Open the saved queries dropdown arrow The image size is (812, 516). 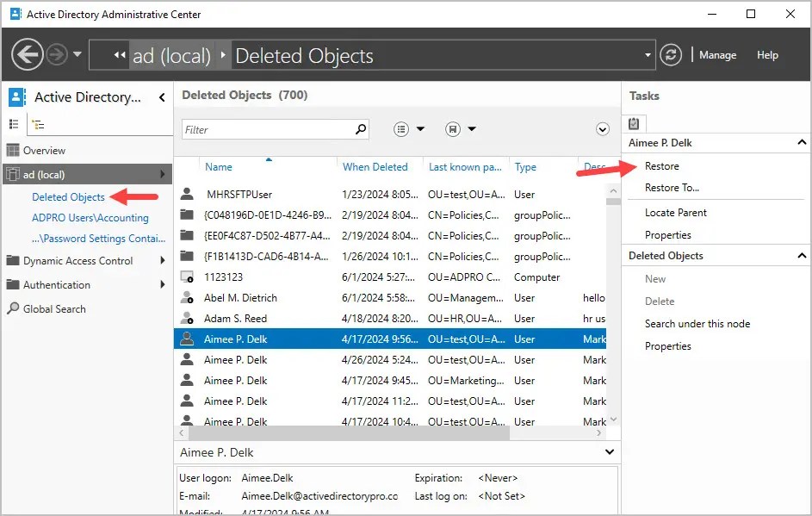(x=472, y=129)
